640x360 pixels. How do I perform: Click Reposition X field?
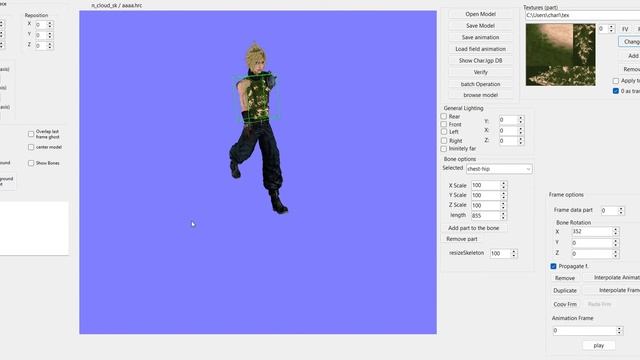(x=41, y=25)
